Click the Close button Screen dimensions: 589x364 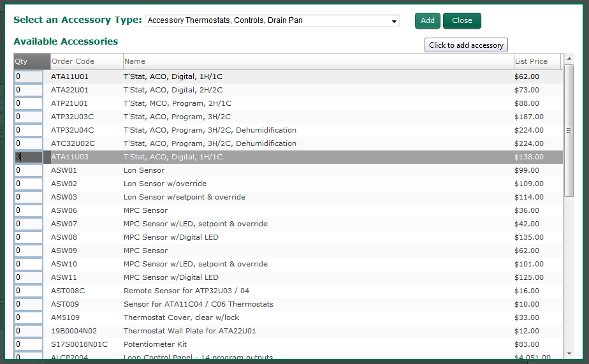coord(462,20)
